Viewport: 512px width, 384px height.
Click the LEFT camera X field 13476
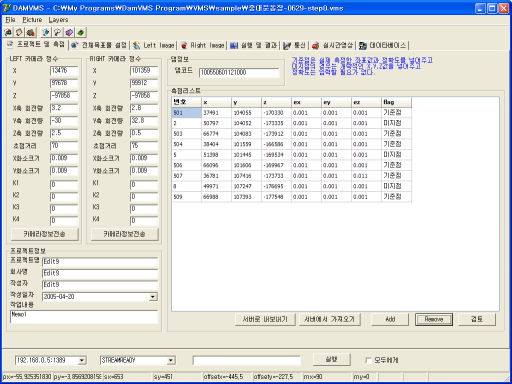[64, 71]
